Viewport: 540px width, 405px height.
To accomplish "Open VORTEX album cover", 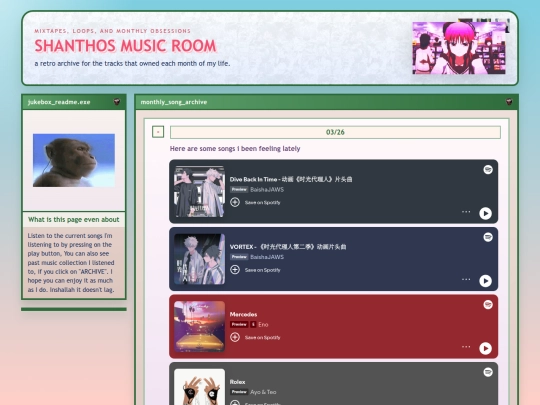I will (x=199, y=259).
